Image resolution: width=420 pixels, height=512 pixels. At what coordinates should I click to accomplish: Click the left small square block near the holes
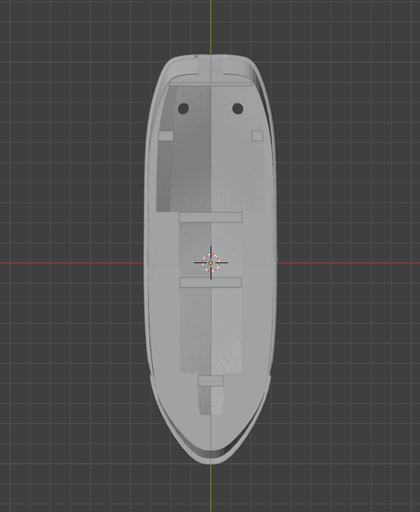click(166, 136)
